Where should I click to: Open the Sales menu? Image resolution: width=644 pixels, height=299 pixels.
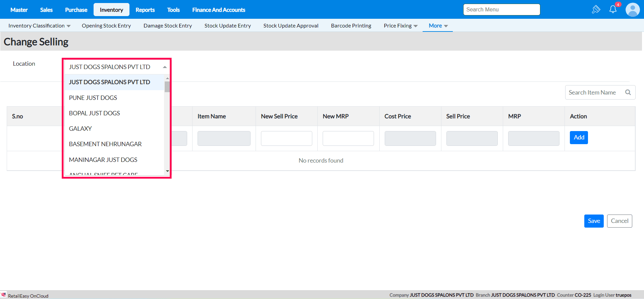(46, 10)
